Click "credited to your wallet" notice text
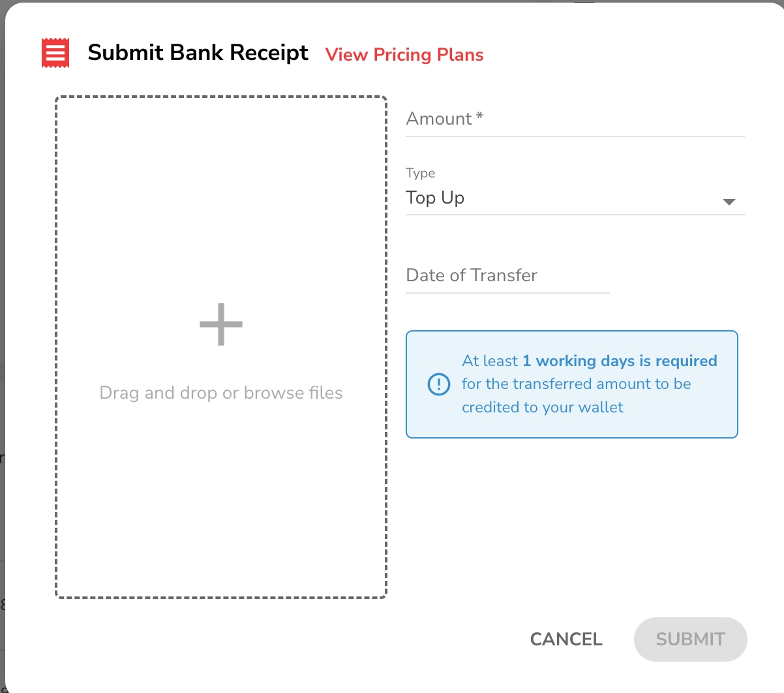Viewport: 784px width, 693px height. 542,407
